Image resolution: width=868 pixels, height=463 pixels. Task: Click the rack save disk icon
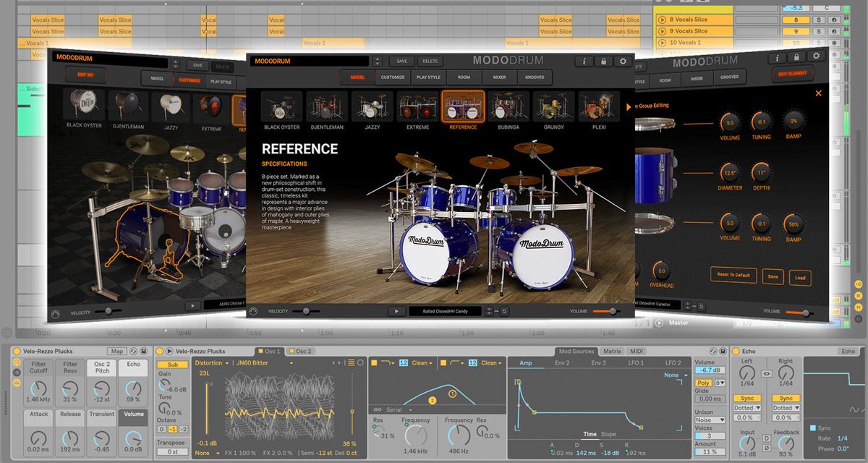tap(143, 351)
